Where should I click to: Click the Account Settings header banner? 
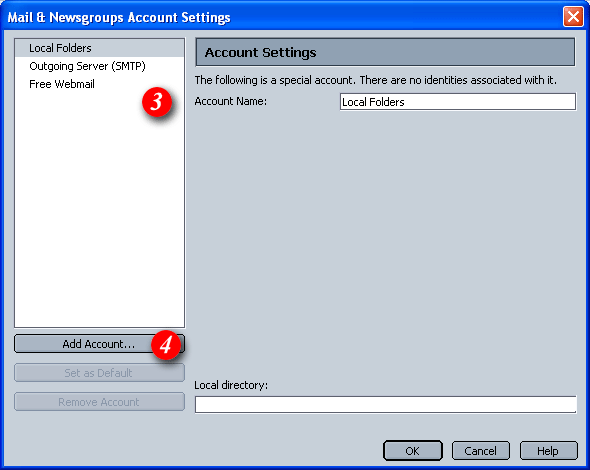click(x=385, y=52)
